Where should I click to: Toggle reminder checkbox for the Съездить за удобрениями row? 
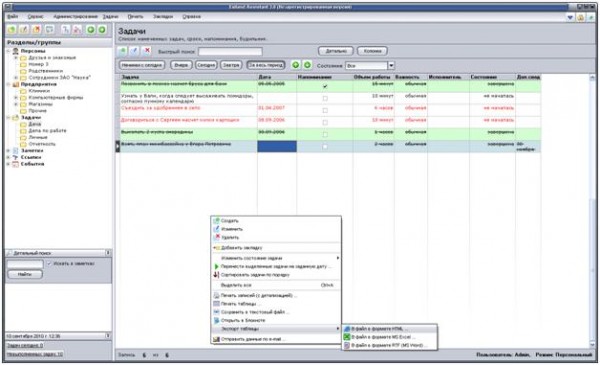point(325,110)
